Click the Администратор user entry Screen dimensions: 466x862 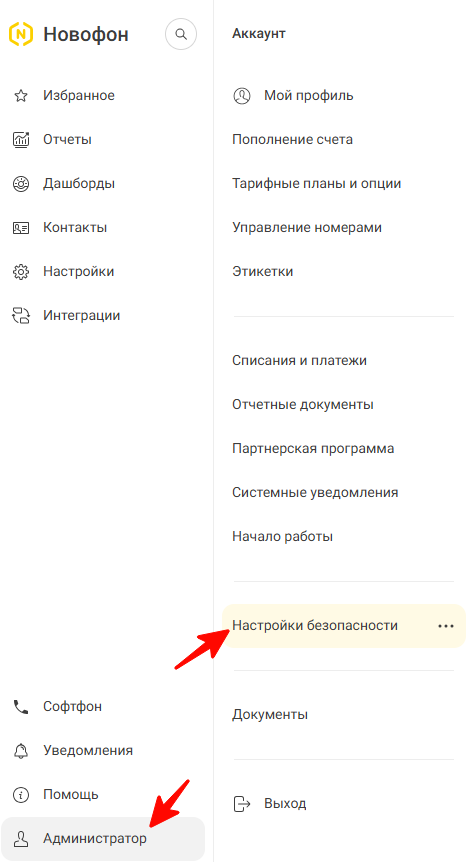pyautogui.click(x=103, y=839)
